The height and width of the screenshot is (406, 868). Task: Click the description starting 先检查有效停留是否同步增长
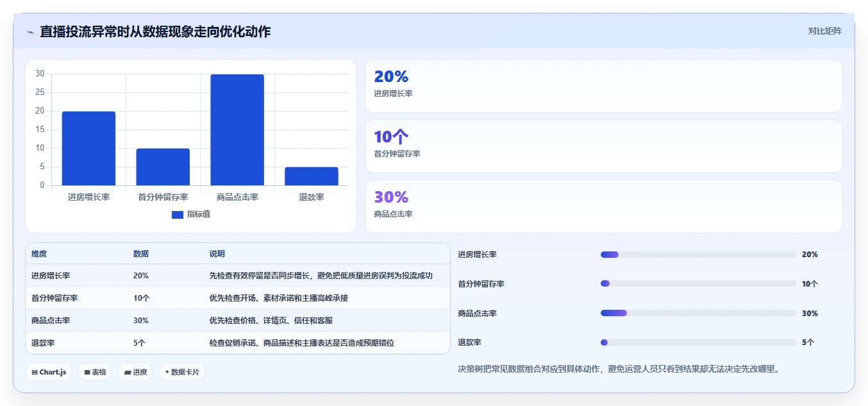click(x=321, y=276)
